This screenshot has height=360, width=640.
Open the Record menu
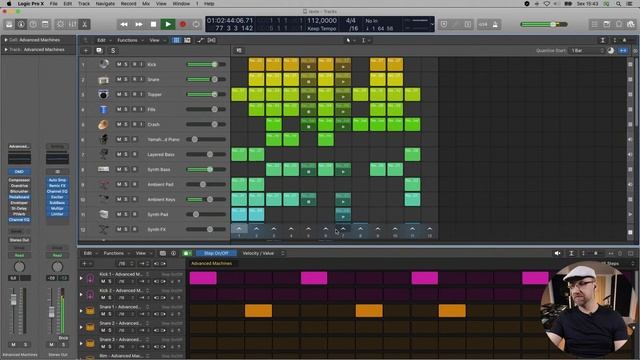(x=128, y=4)
